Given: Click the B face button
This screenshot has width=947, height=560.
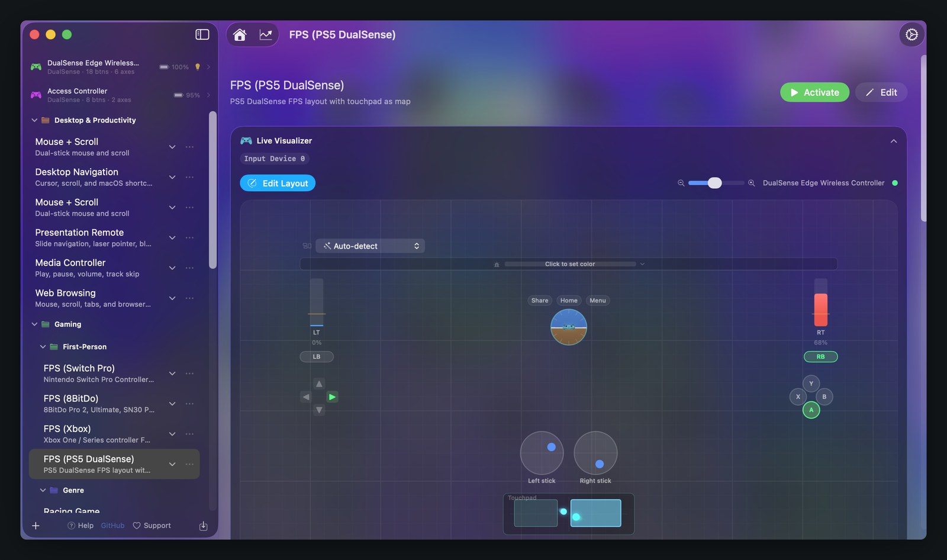Looking at the screenshot, I should 824,397.
